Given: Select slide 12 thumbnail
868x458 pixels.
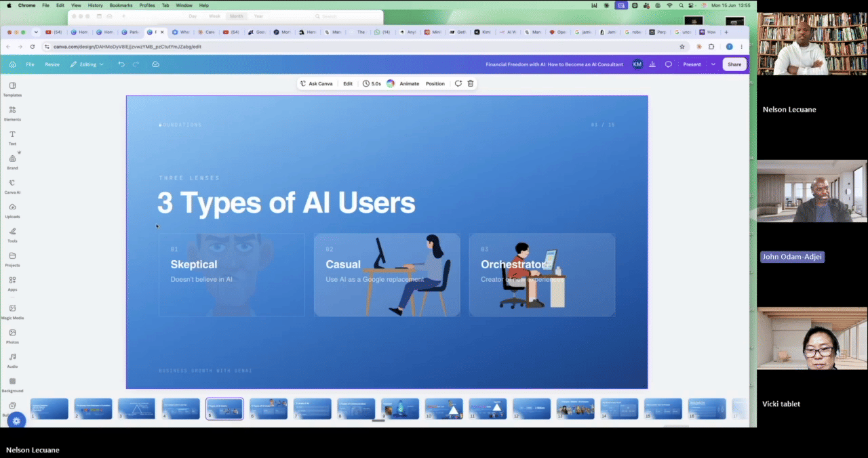Looking at the screenshot, I should tap(532, 409).
